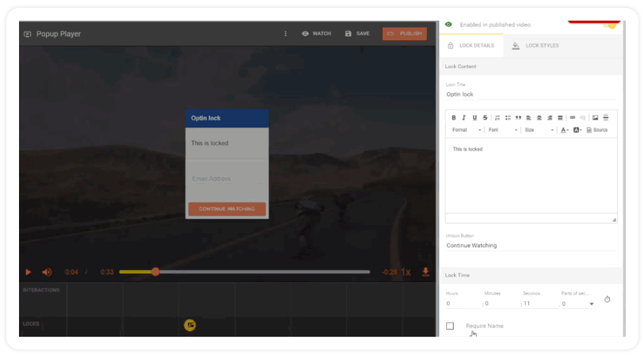
Task: Click the Publish button
Action: click(x=405, y=34)
